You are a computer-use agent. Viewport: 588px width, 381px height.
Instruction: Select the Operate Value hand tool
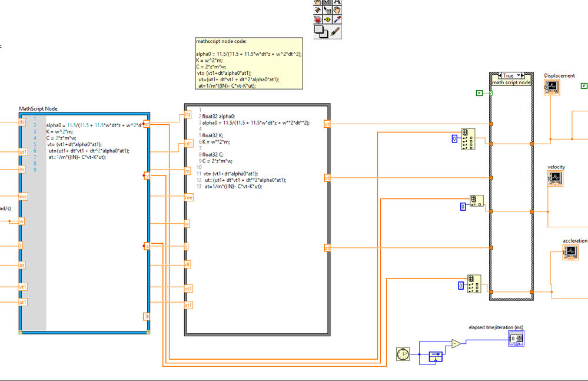(x=318, y=2)
